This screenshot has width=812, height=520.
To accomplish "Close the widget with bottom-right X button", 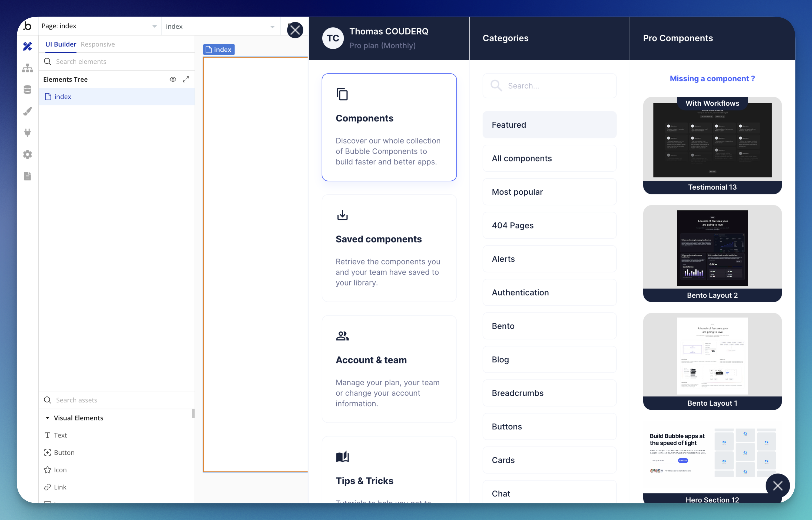I will point(778,486).
